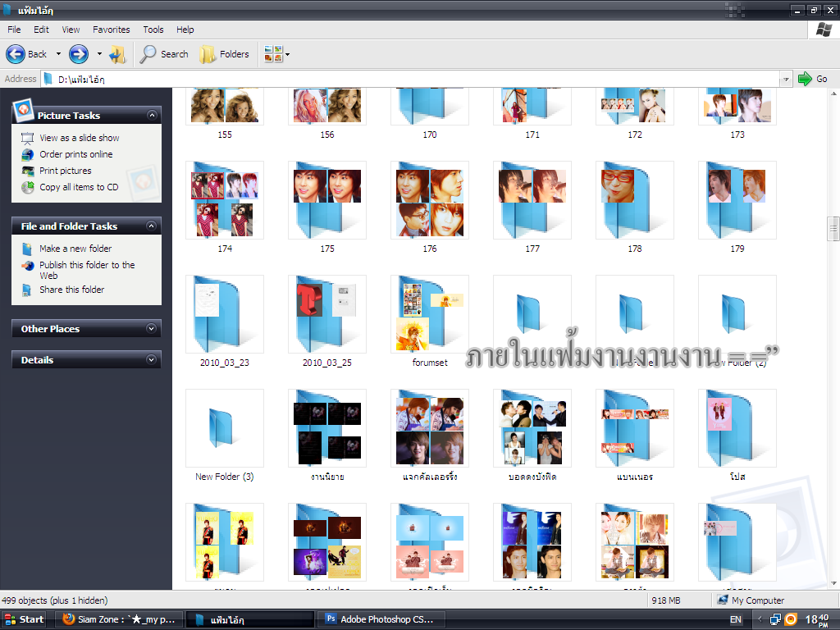Collapse the Picture Tasks panel
The height and width of the screenshot is (630, 840).
(x=152, y=115)
